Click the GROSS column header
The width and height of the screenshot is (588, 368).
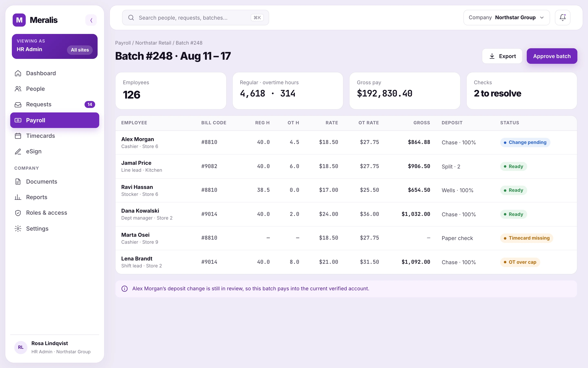[x=422, y=123]
